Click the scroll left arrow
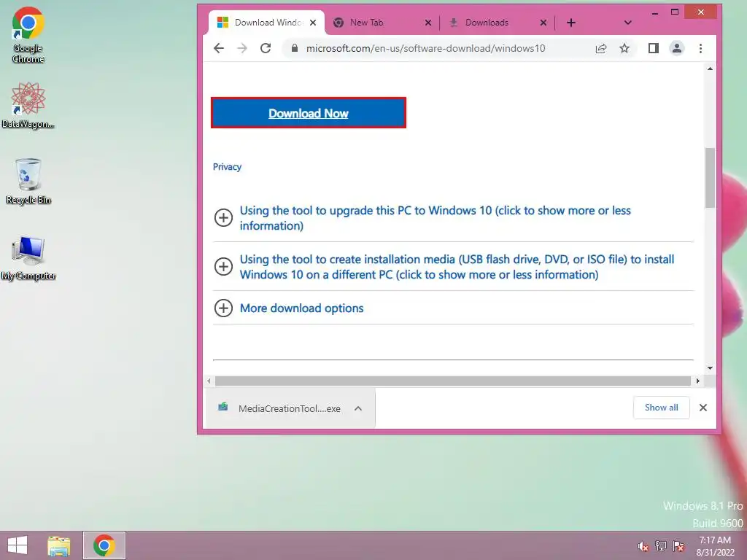This screenshot has height=560, width=747. click(209, 381)
